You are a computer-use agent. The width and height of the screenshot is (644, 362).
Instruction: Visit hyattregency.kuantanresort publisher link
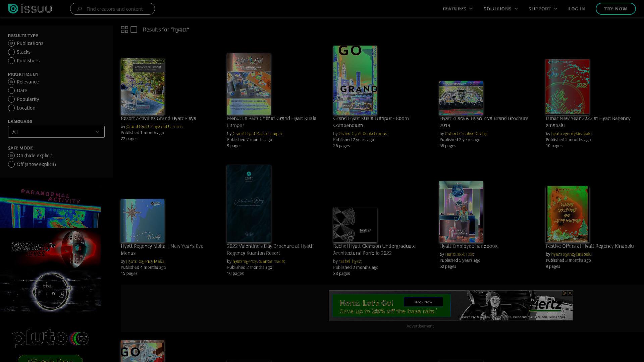259,261
